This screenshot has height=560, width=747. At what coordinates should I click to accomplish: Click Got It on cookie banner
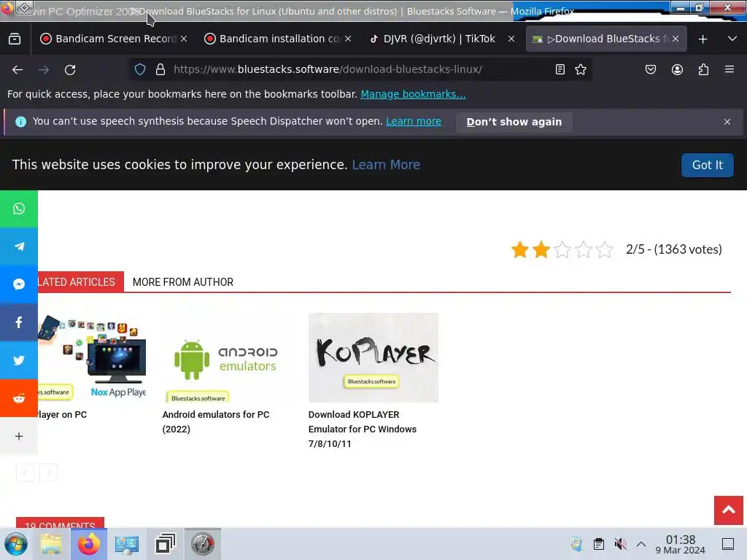click(x=707, y=166)
